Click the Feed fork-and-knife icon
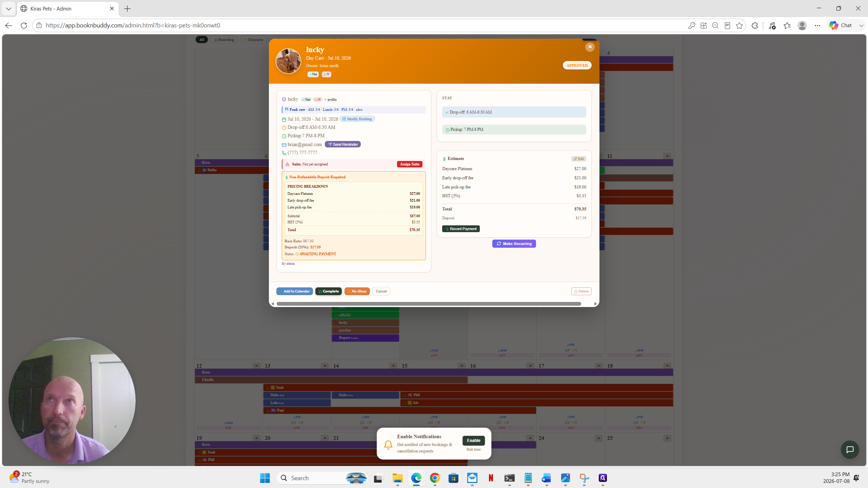This screenshot has height=488, width=868. pyautogui.click(x=287, y=109)
